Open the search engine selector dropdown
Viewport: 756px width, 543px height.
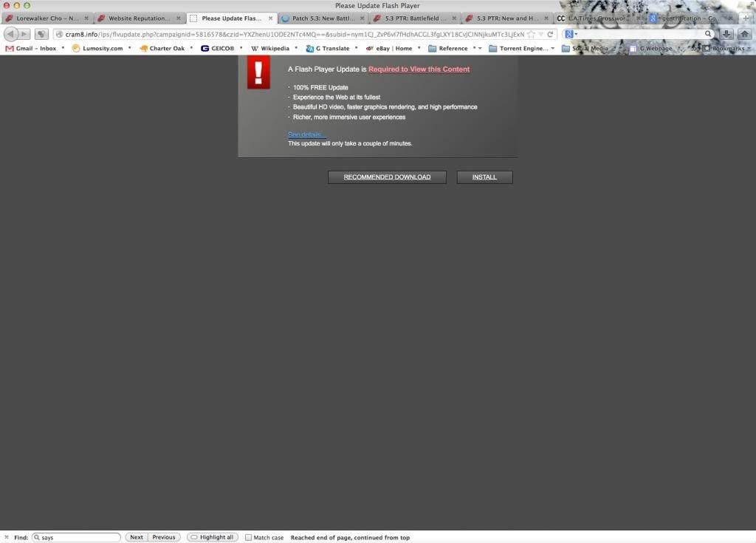click(x=571, y=34)
